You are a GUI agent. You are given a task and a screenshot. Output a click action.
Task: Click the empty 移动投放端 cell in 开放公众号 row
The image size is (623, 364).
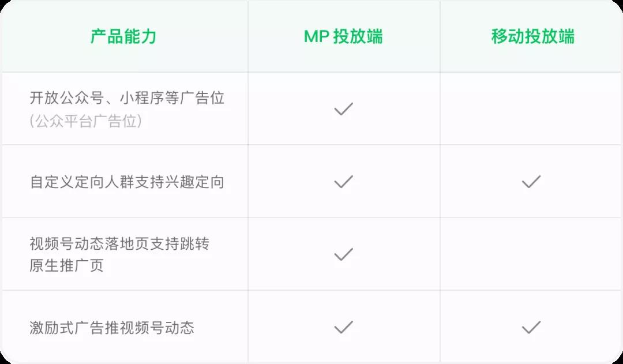[531, 108]
